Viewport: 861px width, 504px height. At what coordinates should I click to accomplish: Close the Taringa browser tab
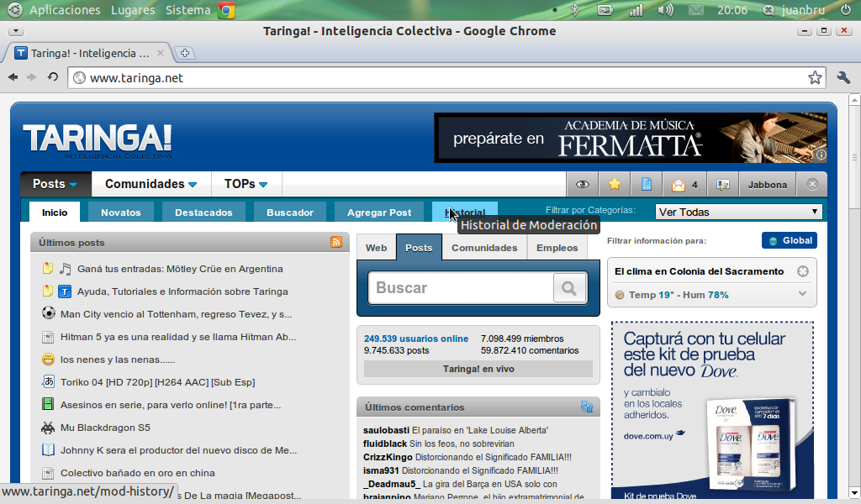point(161,53)
